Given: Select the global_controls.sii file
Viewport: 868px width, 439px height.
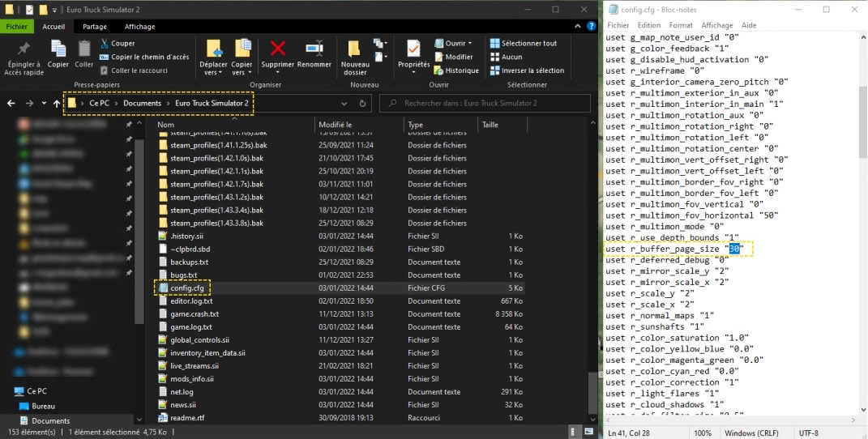Looking at the screenshot, I should 200,340.
